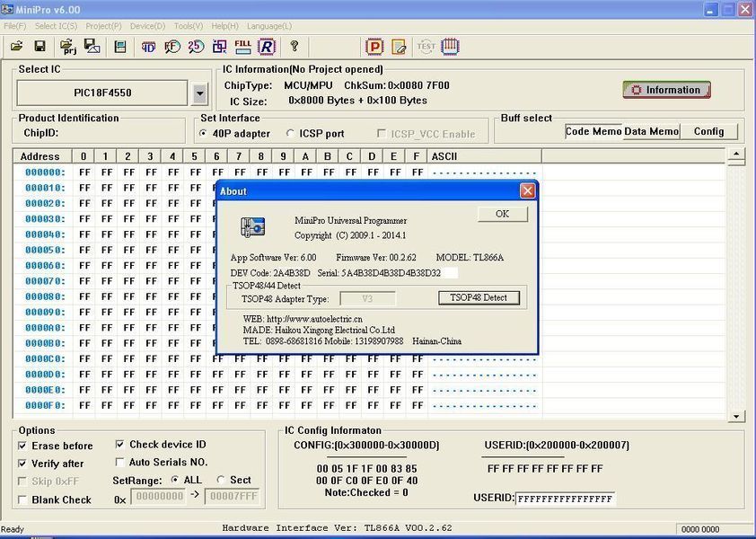
Task: Click the hex view scroll up arrow
Action: [736, 155]
